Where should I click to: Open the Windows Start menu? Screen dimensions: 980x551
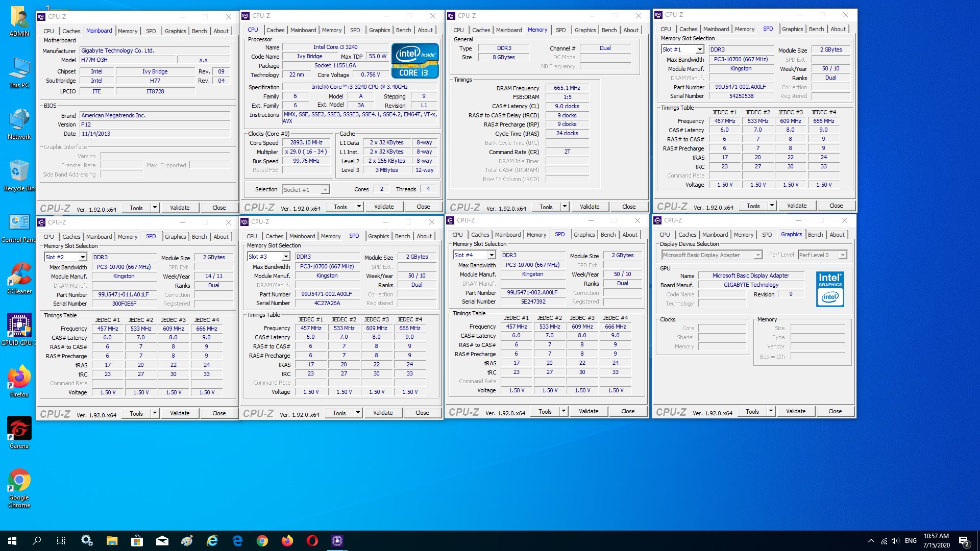coord(12,541)
